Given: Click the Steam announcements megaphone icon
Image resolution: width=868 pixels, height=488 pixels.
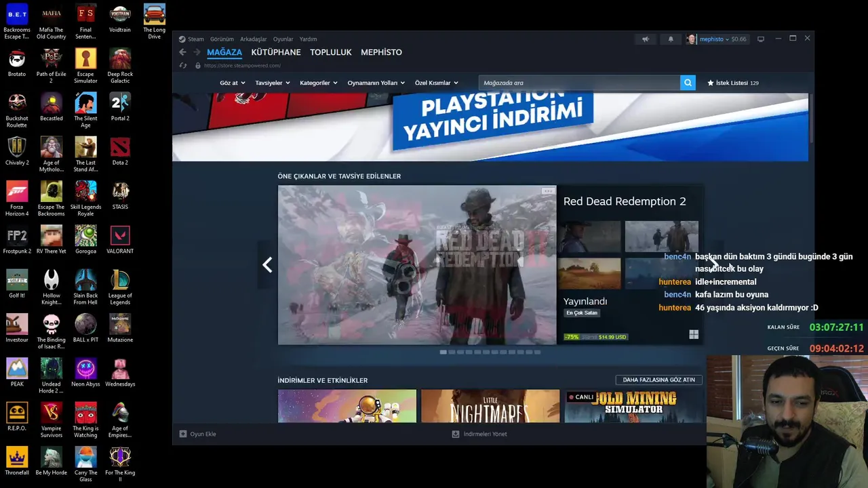Looking at the screenshot, I should (646, 39).
